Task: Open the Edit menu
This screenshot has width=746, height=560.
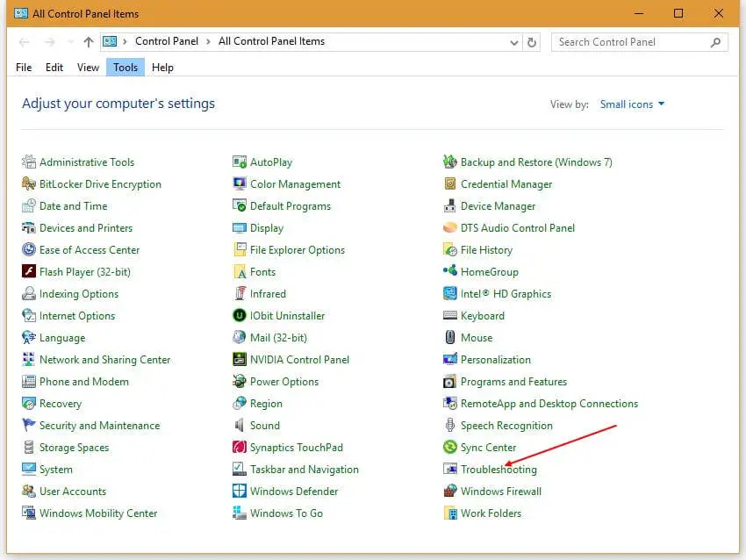Action: (x=54, y=67)
